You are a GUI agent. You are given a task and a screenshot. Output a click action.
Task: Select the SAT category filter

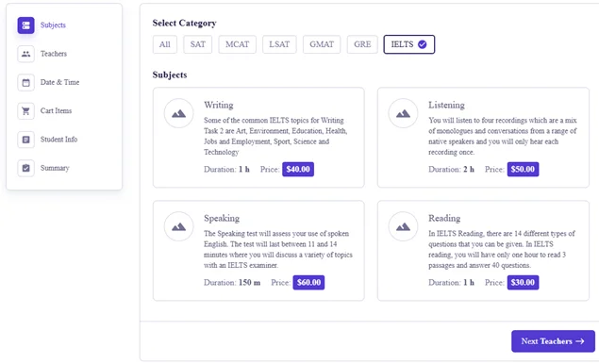coord(197,44)
